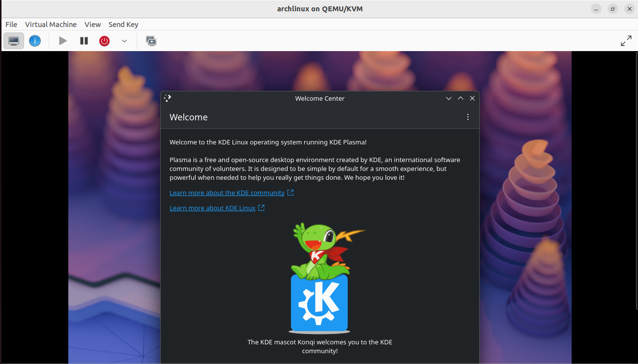Image resolution: width=638 pixels, height=364 pixels.
Task: Open the View menu
Action: 92,24
